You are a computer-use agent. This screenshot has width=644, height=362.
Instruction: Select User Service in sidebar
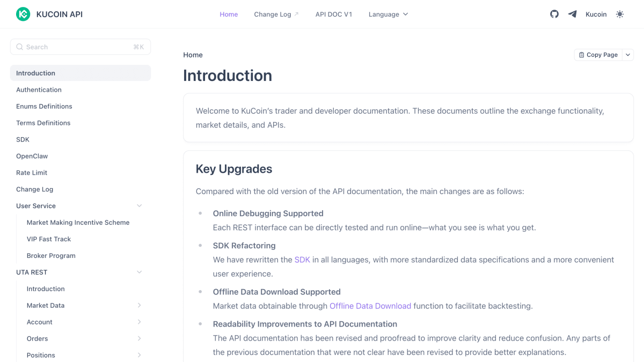(36, 206)
